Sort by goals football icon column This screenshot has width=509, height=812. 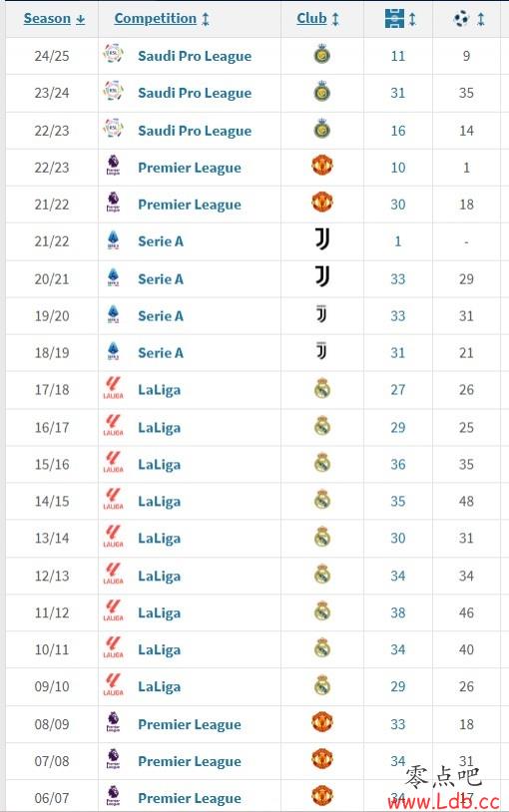pos(468,19)
